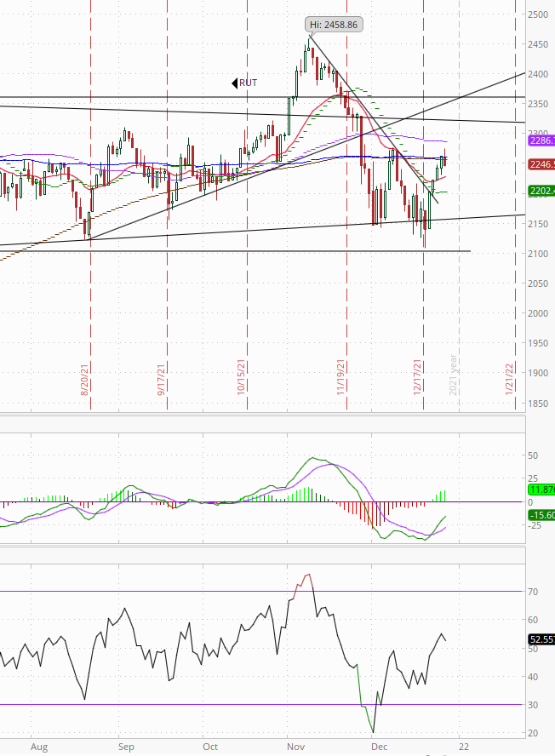This screenshot has width=555, height=756.
Task: Click the 11/19/21 expiration marker
Action: pos(340,377)
